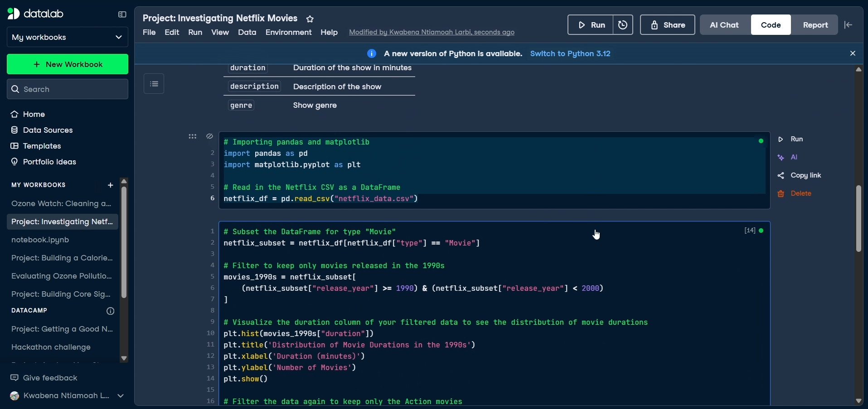Add a new workbook with plus icon
868x409 pixels.
tap(111, 185)
